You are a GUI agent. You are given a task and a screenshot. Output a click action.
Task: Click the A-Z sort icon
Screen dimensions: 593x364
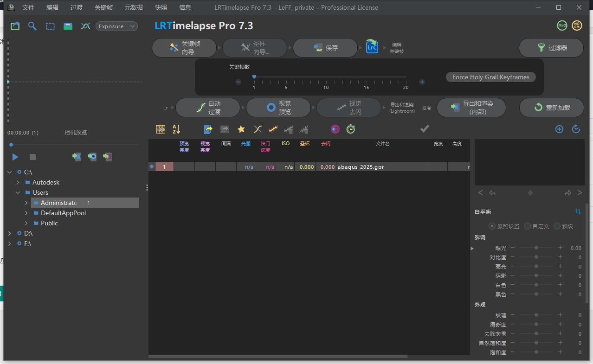[x=177, y=129]
